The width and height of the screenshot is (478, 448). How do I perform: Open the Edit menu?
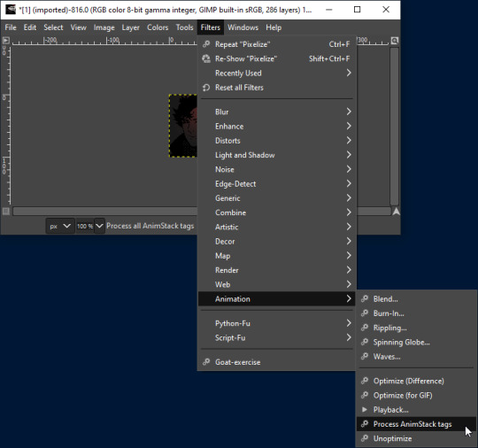30,27
